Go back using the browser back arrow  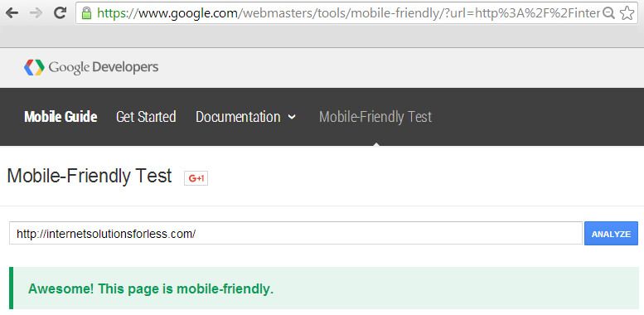[12, 12]
